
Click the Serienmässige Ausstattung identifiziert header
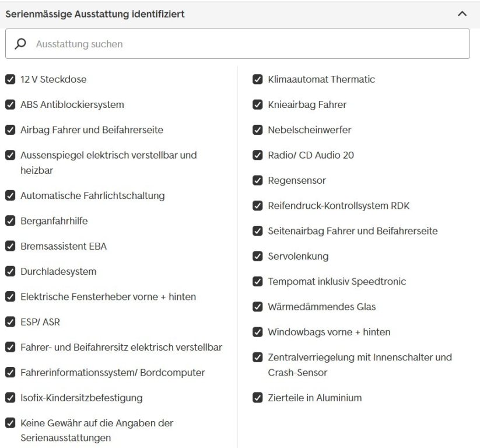tap(95, 14)
